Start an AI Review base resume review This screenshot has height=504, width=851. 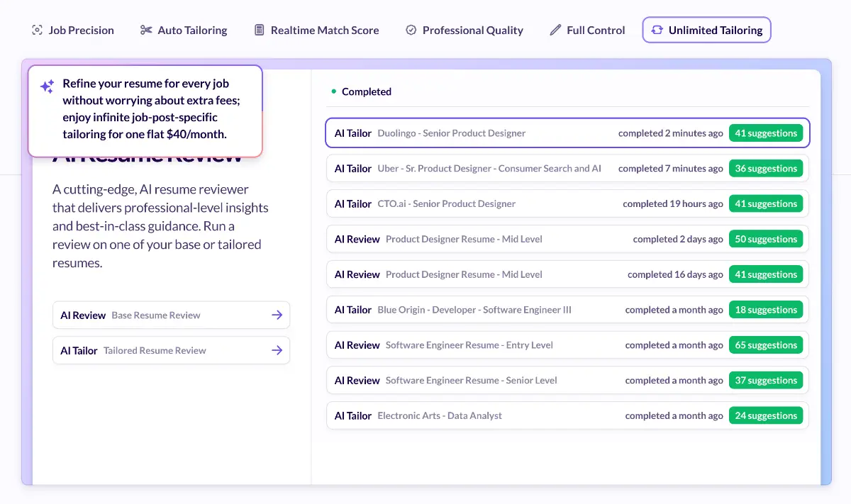pos(171,315)
